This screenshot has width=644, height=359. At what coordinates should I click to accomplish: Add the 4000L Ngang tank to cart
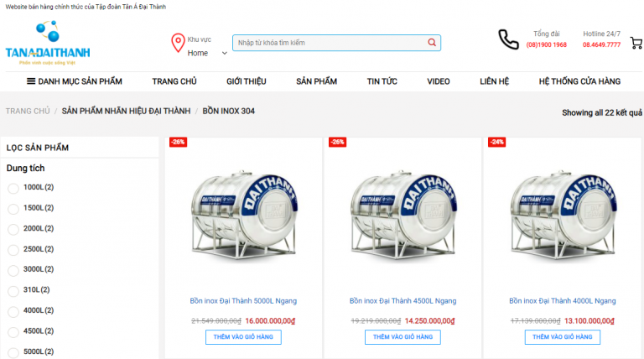563,337
